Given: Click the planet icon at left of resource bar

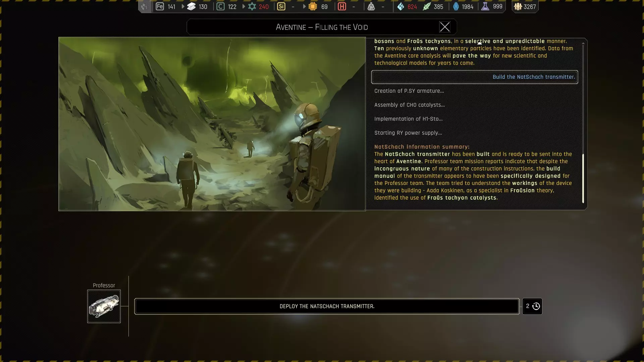Looking at the screenshot, I should coord(145,6).
